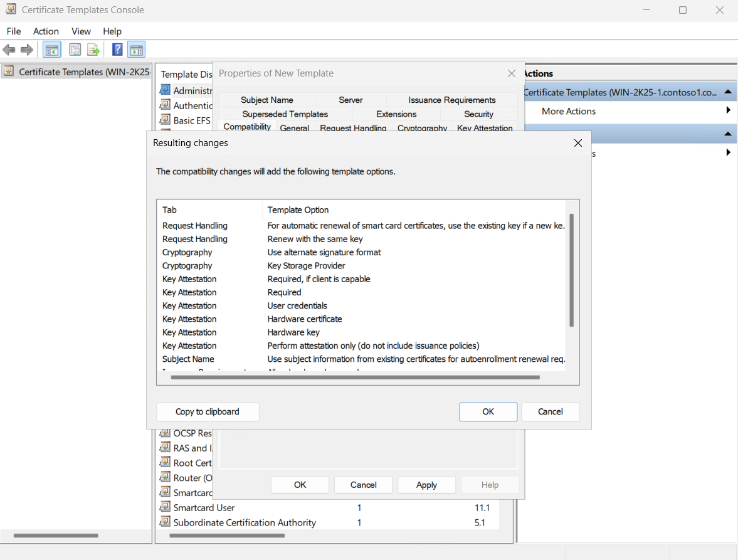738x560 pixels.
Task: Switch to the Server tab
Action: (351, 100)
